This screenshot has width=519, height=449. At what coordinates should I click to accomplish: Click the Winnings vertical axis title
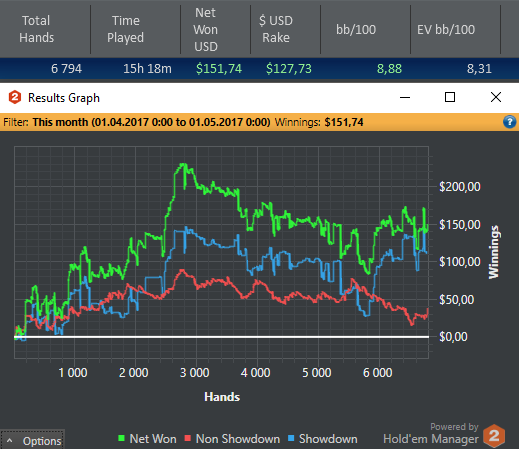click(x=494, y=252)
